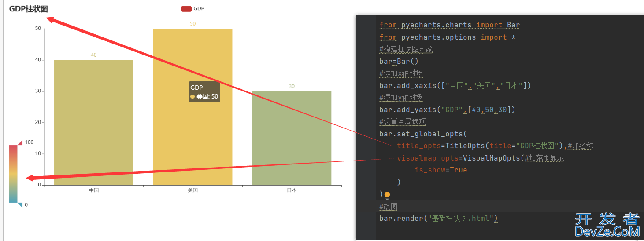The height and width of the screenshot is (241, 644).
Task: Click the visualmap minimum label 0
Action: (x=26, y=205)
